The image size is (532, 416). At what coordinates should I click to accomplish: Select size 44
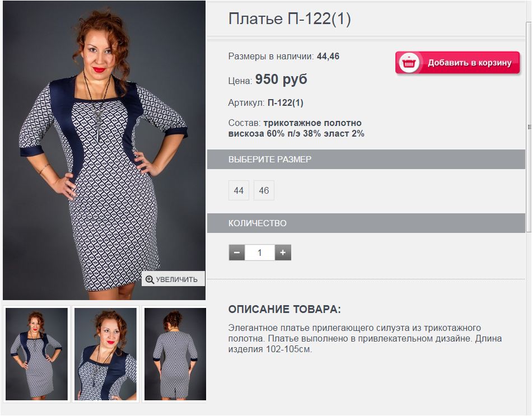[x=239, y=190]
